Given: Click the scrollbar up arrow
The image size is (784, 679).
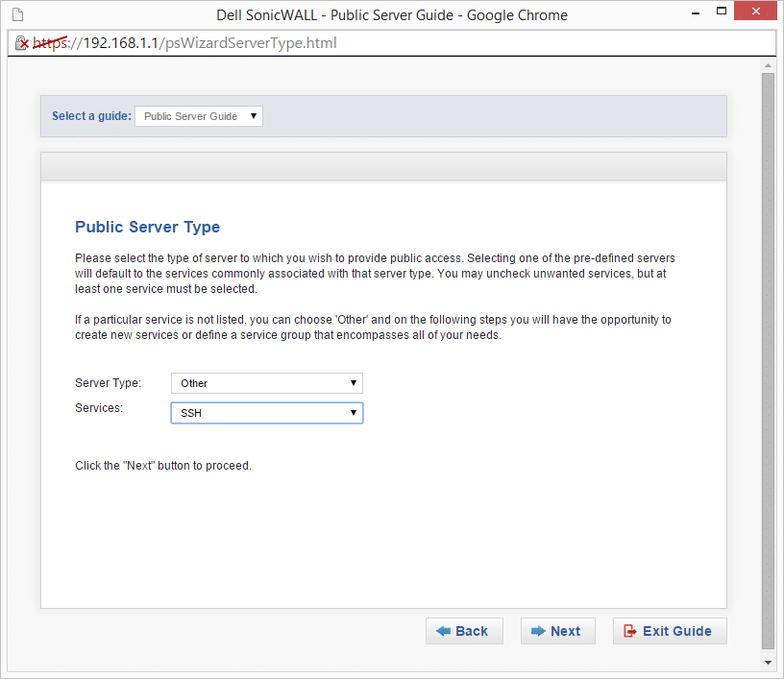Looking at the screenshot, I should (768, 65).
